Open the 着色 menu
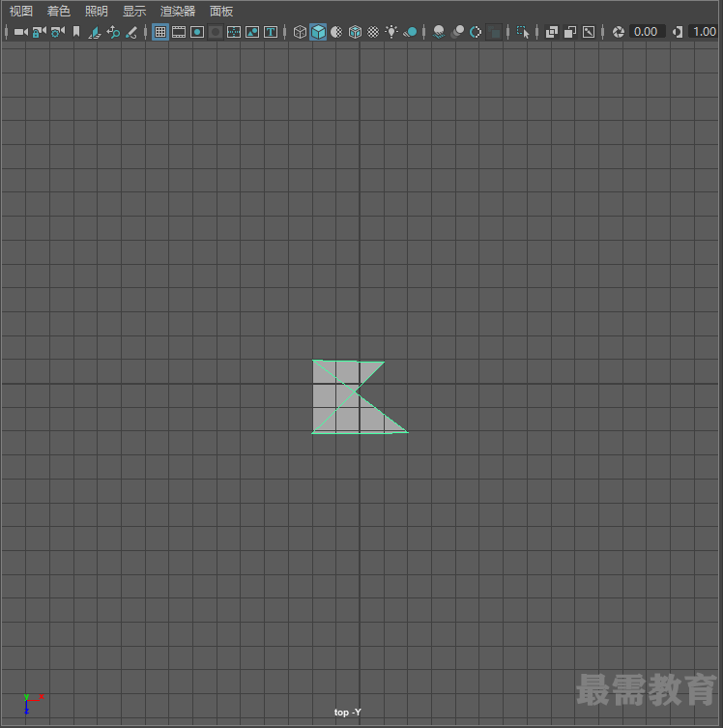The image size is (723, 728). coord(58,12)
